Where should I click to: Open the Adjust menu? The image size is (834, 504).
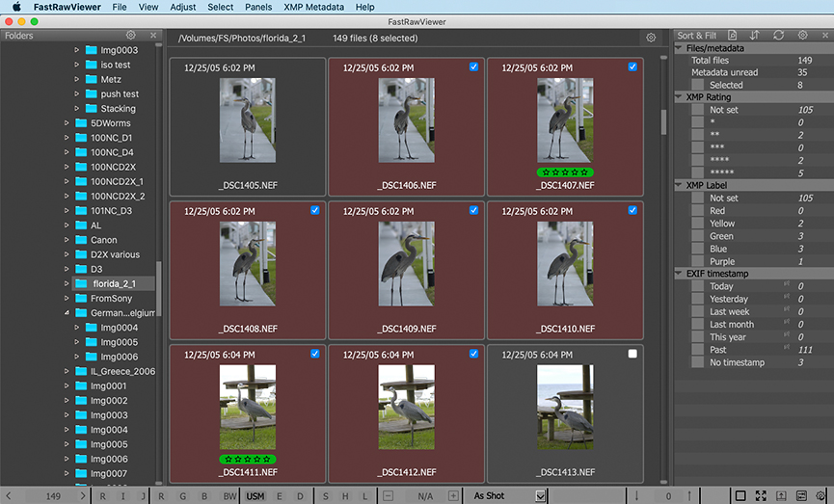tap(182, 7)
